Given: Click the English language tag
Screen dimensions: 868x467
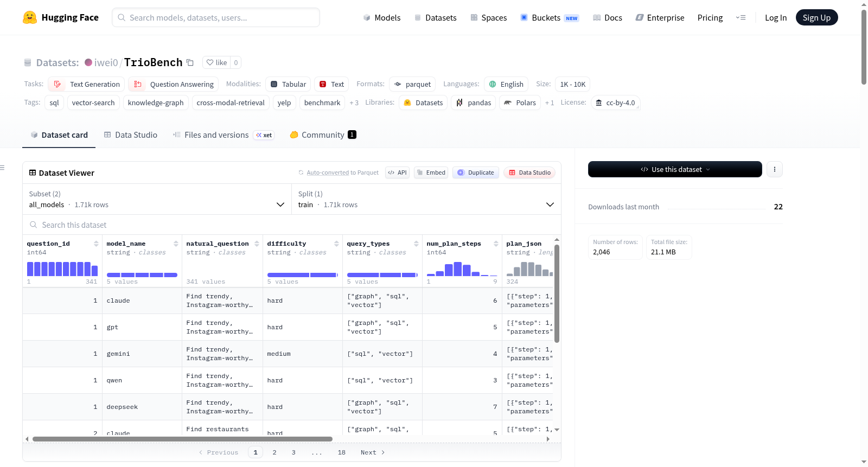Looking at the screenshot, I should point(506,84).
